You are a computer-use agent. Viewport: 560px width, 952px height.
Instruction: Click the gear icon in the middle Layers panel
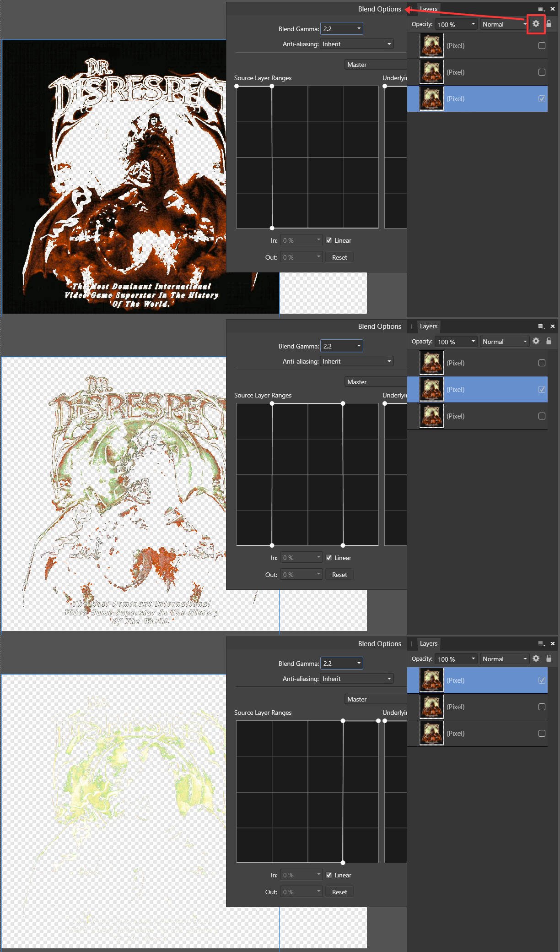click(x=536, y=341)
